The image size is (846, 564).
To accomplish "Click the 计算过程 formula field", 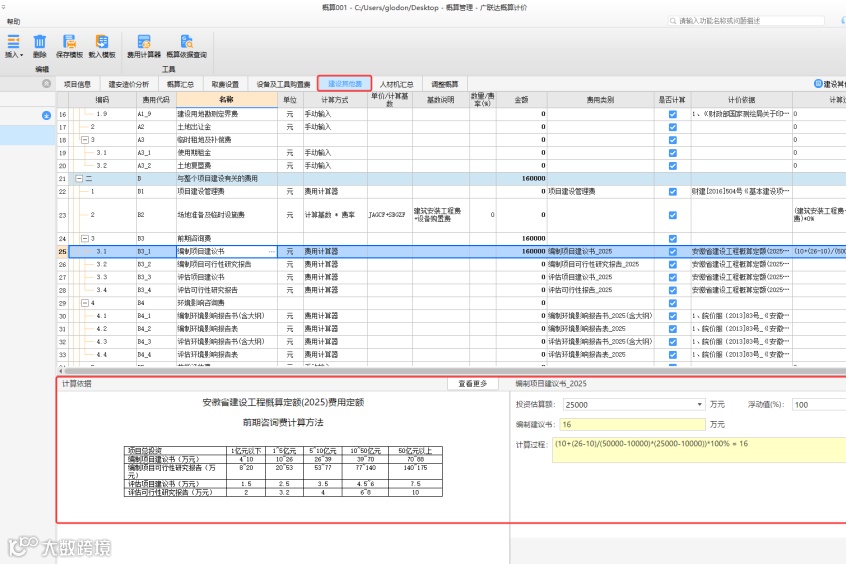I will pyautogui.click(x=699, y=450).
